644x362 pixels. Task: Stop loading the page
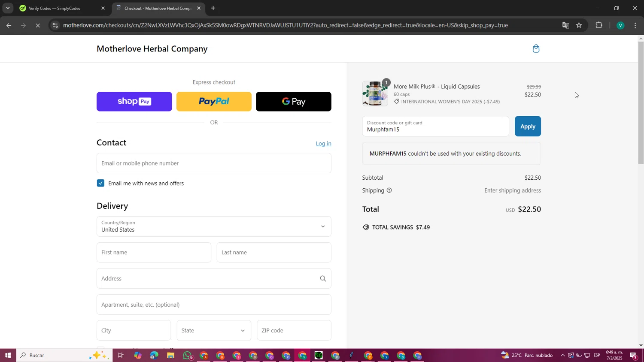click(x=38, y=25)
